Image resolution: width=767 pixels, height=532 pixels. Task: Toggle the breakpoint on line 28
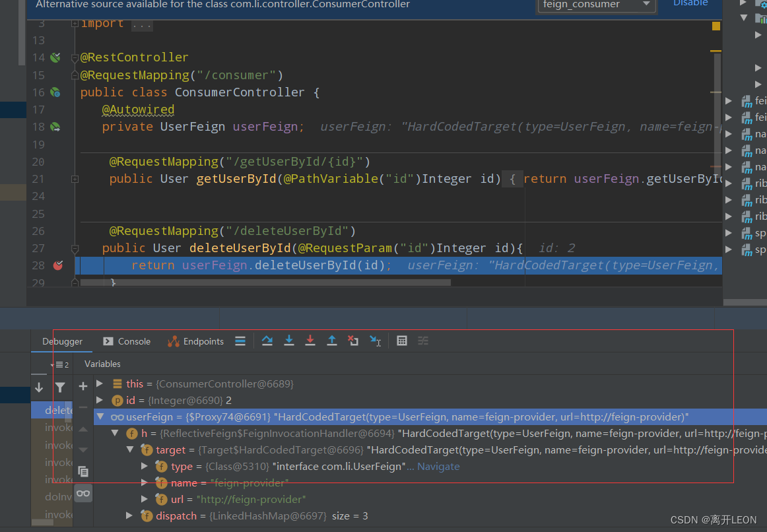58,265
